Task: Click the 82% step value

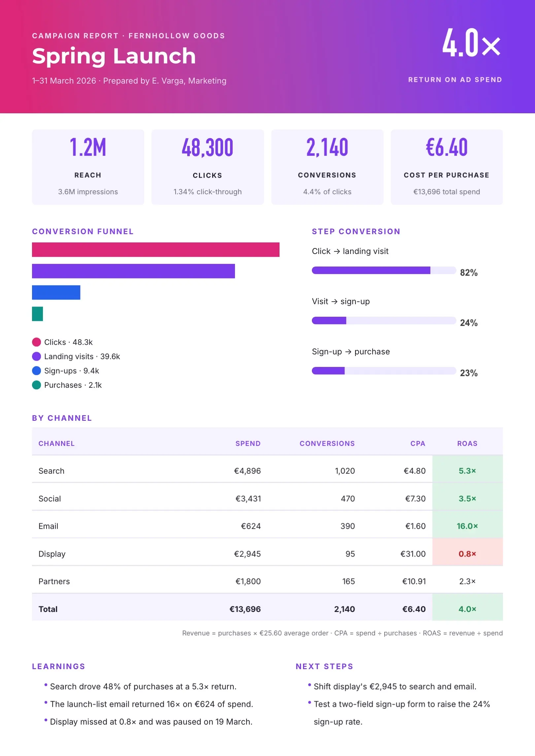Action: [469, 272]
